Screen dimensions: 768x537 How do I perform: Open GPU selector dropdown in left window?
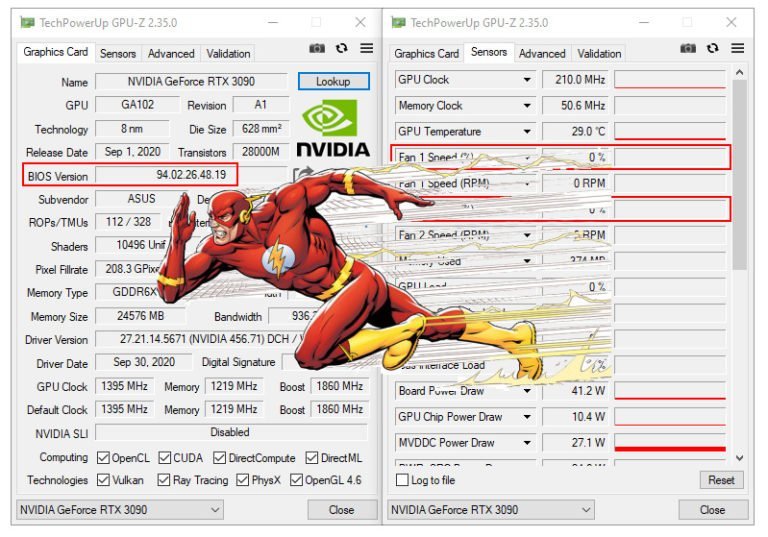coord(120,510)
